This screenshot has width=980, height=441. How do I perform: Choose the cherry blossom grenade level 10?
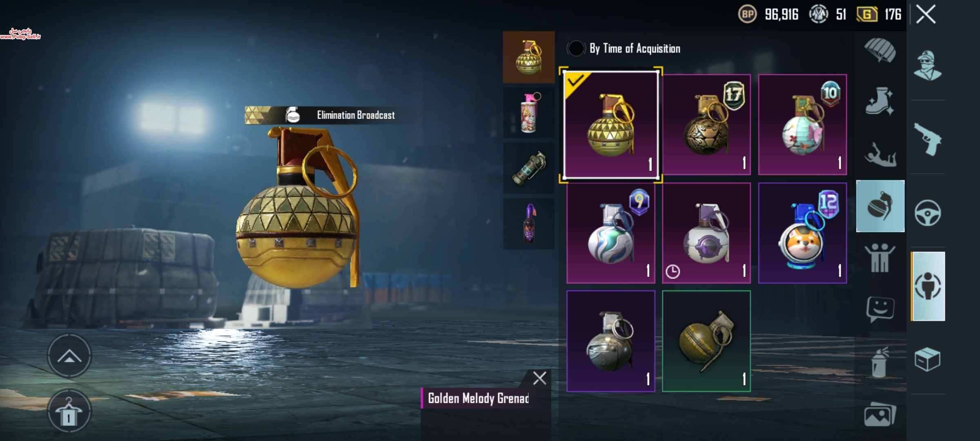coord(802,125)
